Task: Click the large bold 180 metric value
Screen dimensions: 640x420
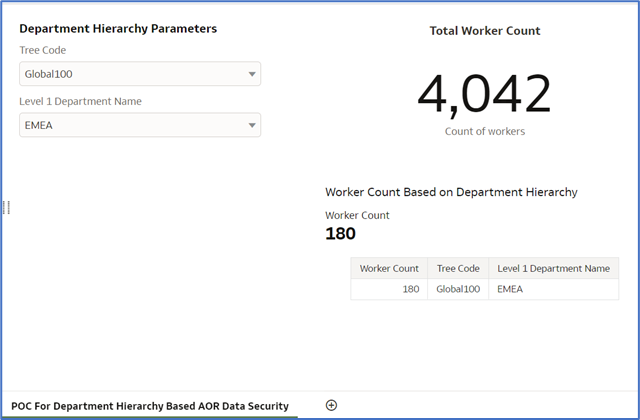Action: pos(341,234)
